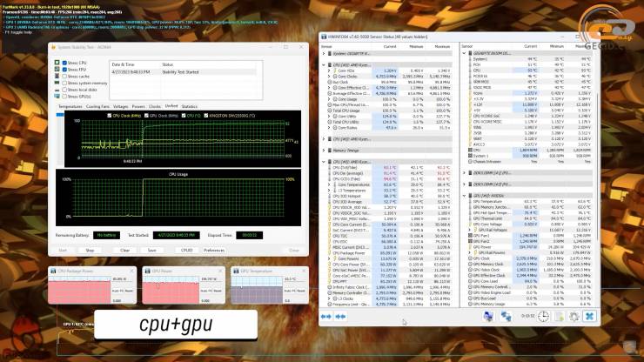Click HWiNFO expand-left arrows toolbar icon

click(326, 317)
